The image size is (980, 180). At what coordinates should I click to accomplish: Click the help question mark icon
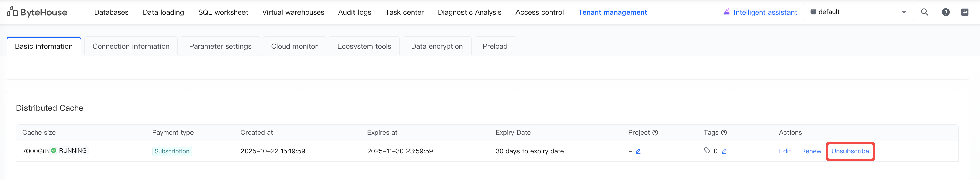[x=946, y=12]
